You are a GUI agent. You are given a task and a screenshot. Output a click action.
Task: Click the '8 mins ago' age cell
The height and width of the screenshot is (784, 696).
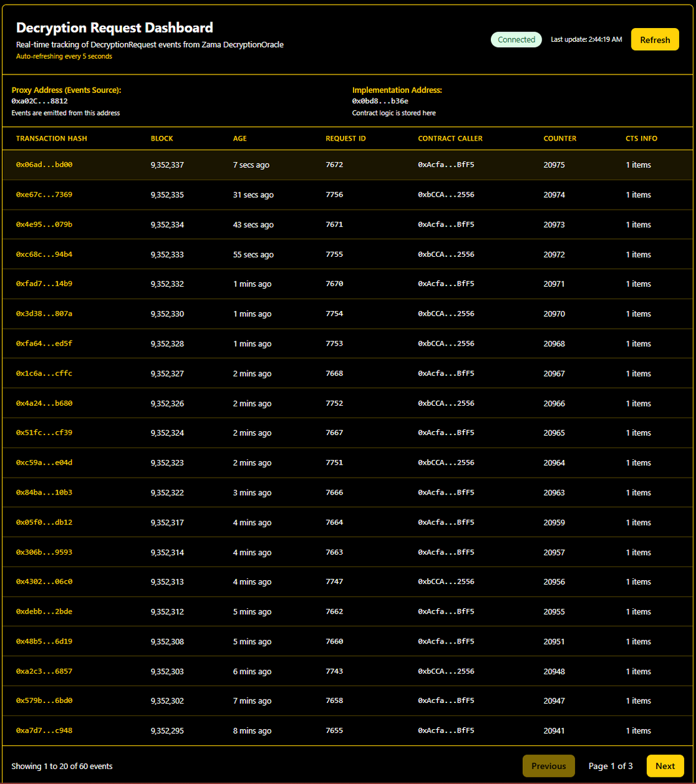click(252, 731)
